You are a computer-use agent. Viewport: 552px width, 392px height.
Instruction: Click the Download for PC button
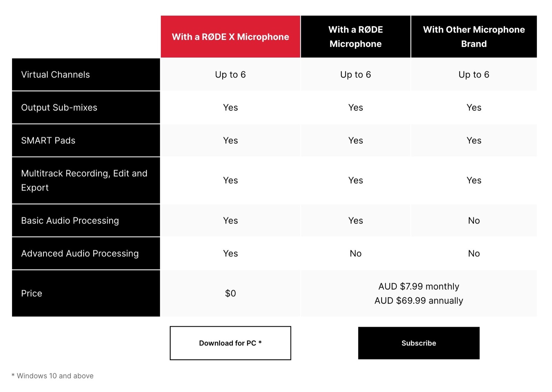point(230,343)
